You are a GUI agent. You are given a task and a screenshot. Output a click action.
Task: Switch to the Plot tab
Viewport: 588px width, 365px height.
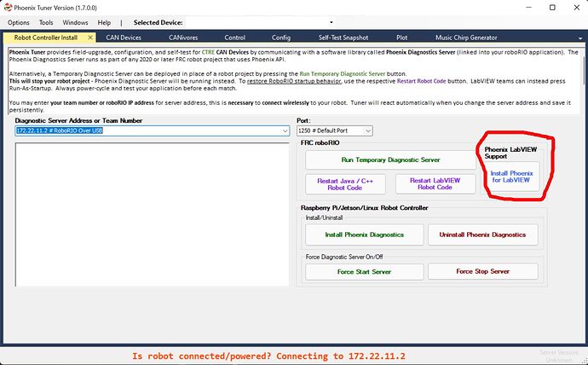click(x=401, y=38)
